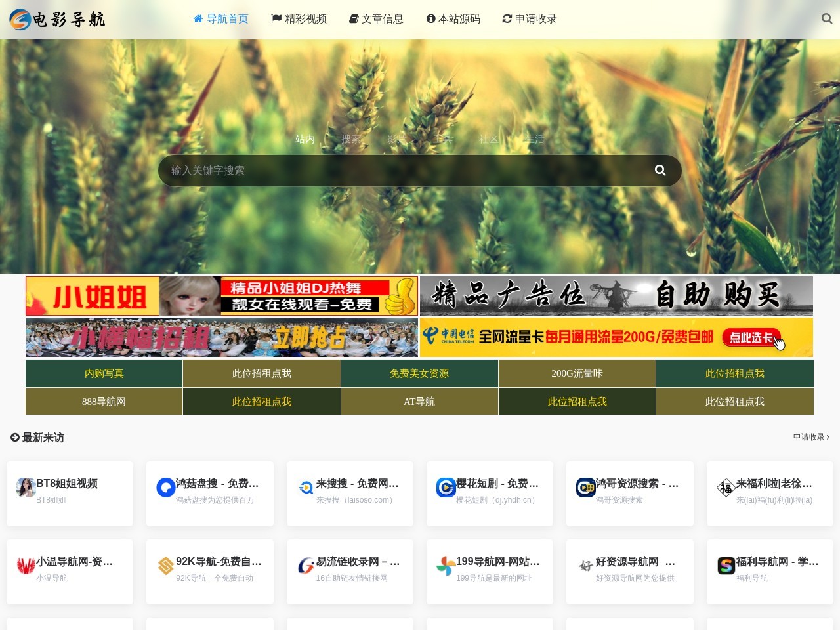Select the 生活 search tab
This screenshot has width=840, height=630.
pos(535,139)
